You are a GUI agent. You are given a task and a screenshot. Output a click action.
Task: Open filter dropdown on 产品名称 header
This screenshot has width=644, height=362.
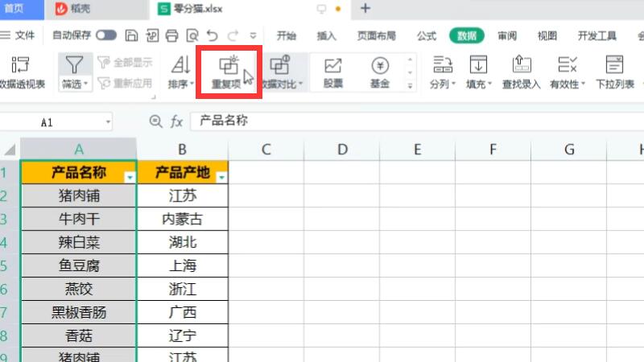click(129, 177)
